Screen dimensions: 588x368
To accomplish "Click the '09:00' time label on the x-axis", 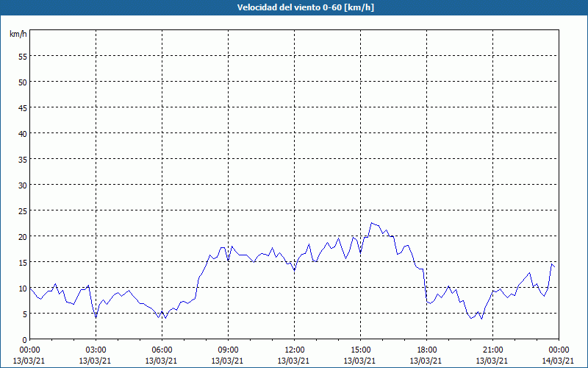I will pos(228,350).
